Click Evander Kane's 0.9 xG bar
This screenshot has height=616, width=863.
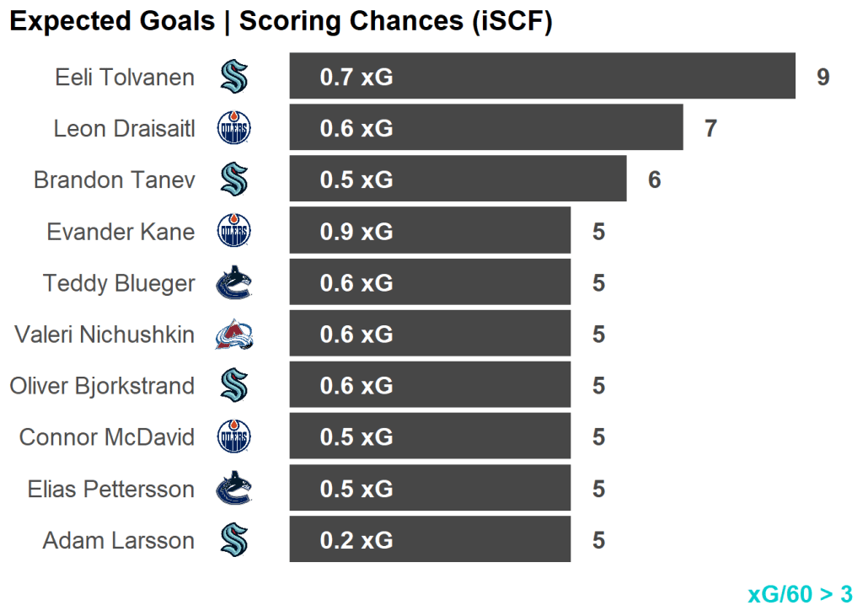(x=430, y=231)
